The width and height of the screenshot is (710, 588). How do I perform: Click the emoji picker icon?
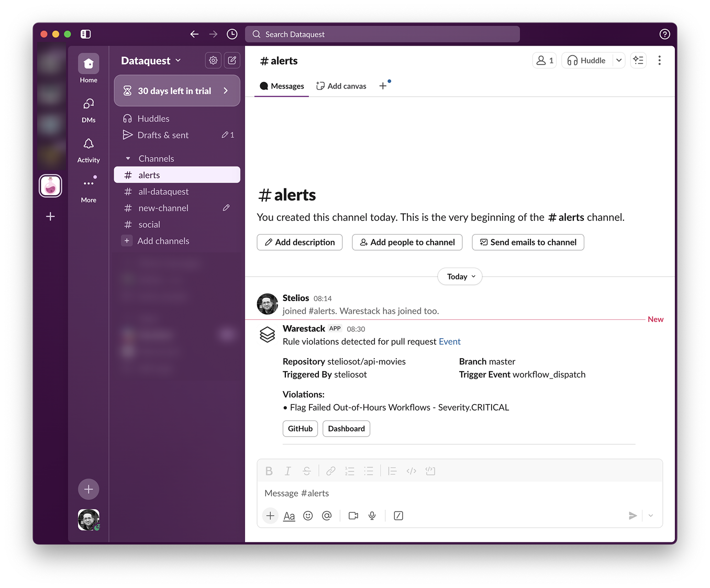pyautogui.click(x=308, y=516)
